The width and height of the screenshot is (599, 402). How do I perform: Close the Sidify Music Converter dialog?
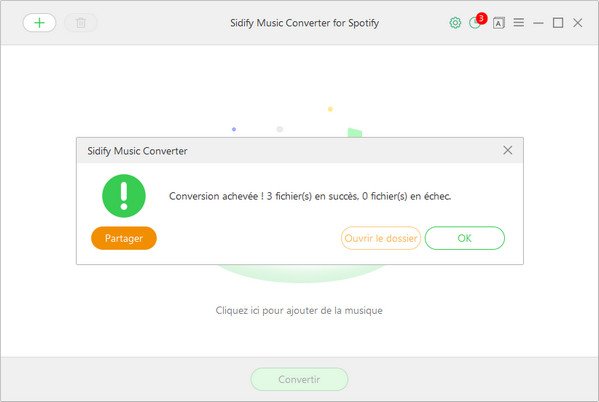coord(507,150)
